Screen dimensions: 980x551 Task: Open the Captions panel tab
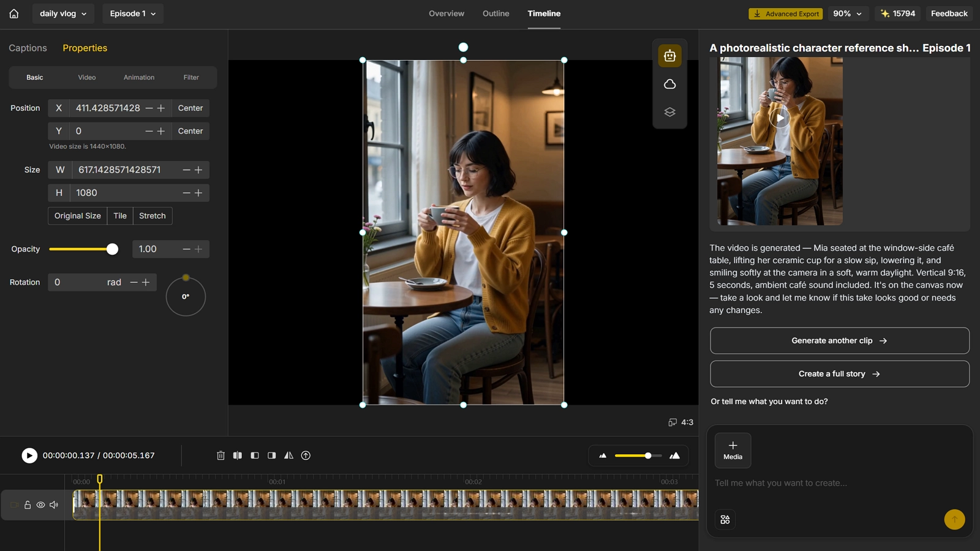point(28,48)
